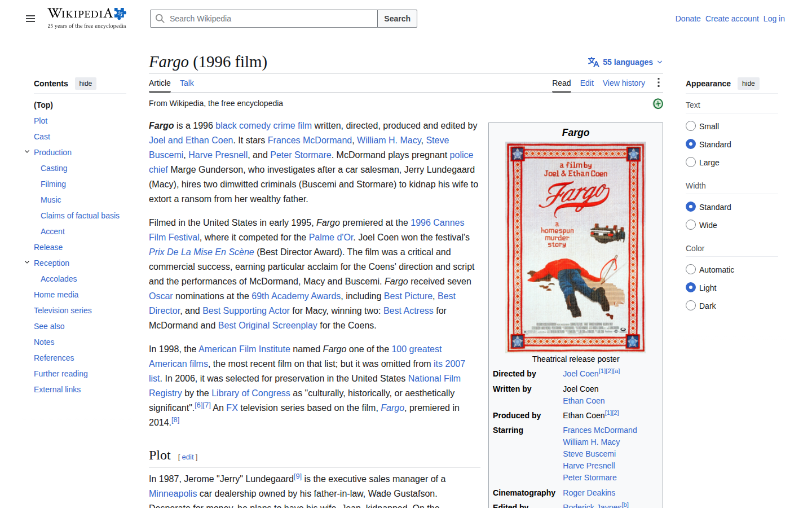Go to Further reading in contents
The image size is (812, 508).
[61, 374]
